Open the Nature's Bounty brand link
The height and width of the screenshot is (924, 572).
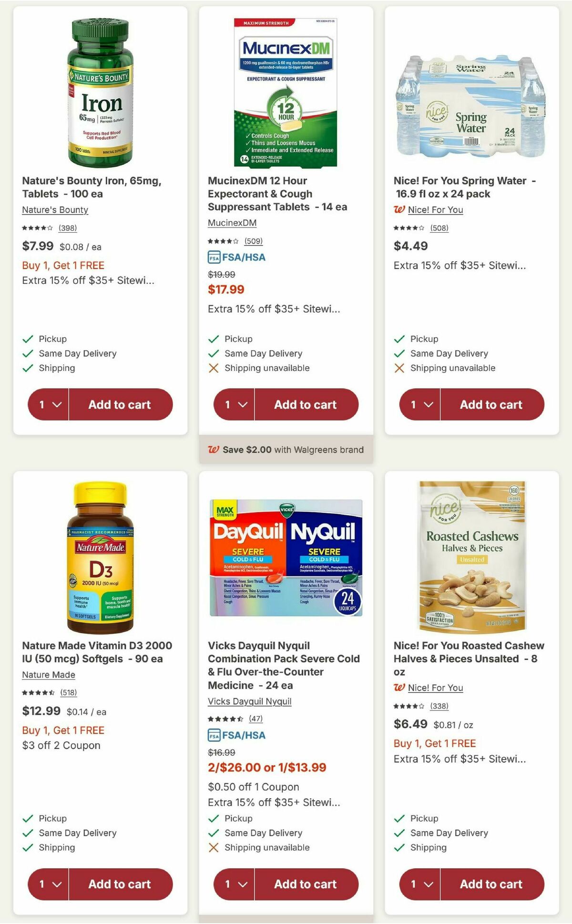pyautogui.click(x=55, y=210)
